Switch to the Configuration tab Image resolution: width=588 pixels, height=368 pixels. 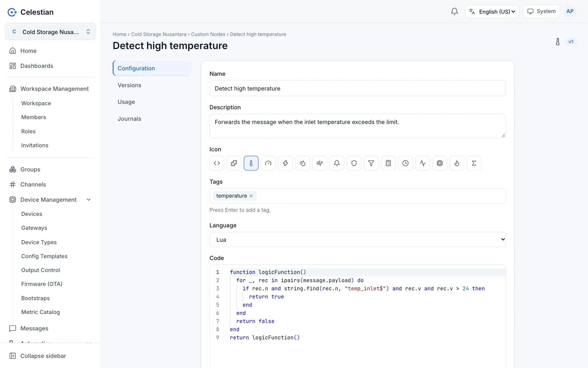151,68
